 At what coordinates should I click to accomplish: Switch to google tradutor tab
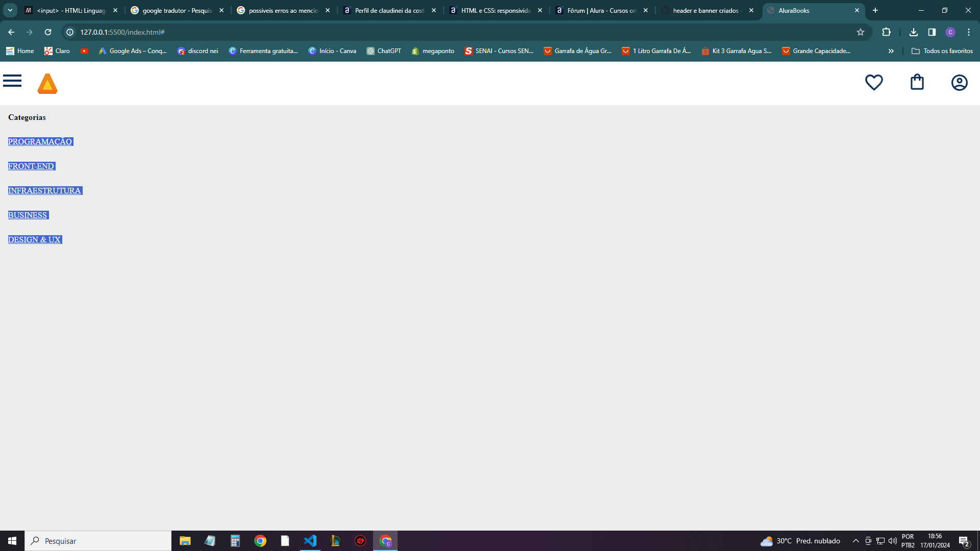178,10
